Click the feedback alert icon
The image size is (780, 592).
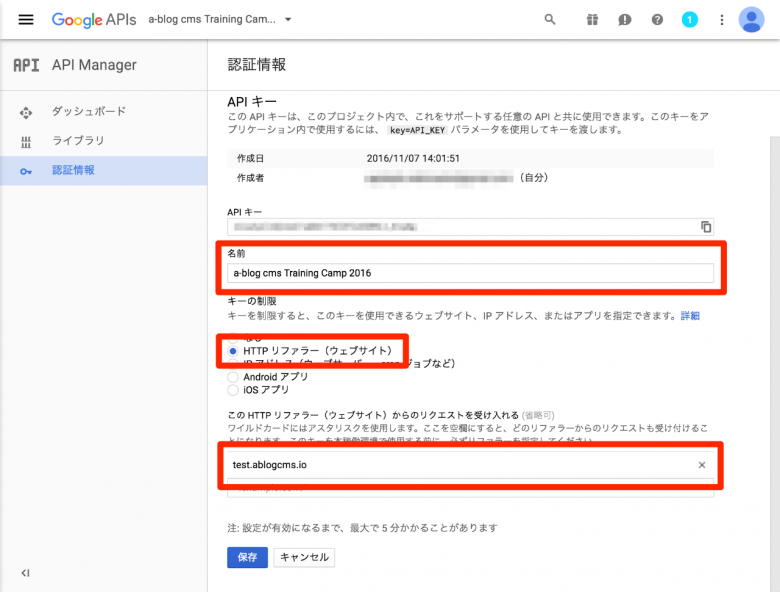coord(624,19)
